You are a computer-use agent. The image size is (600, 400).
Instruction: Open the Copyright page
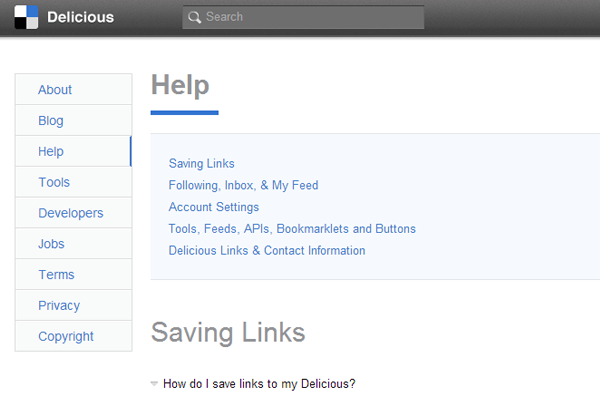click(66, 337)
